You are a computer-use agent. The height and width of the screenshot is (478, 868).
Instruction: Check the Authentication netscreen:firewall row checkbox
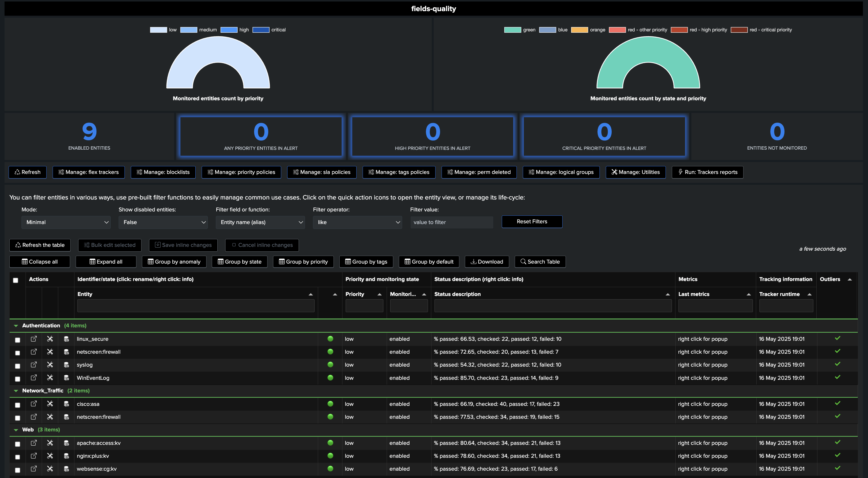pyautogui.click(x=17, y=353)
